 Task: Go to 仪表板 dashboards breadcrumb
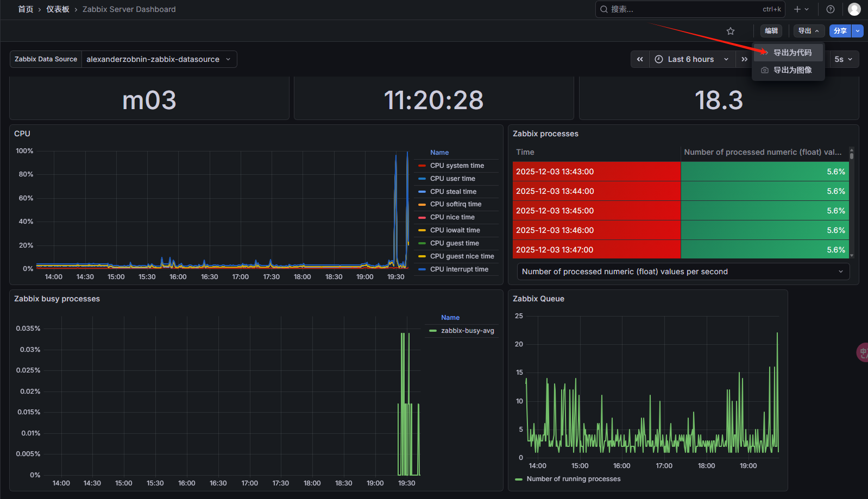(58, 9)
